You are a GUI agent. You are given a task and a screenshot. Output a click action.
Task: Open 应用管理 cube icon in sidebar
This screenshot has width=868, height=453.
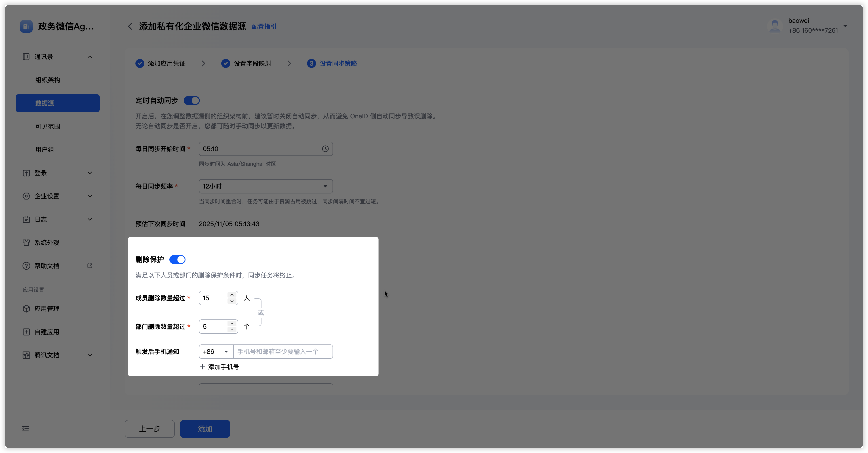click(x=26, y=308)
